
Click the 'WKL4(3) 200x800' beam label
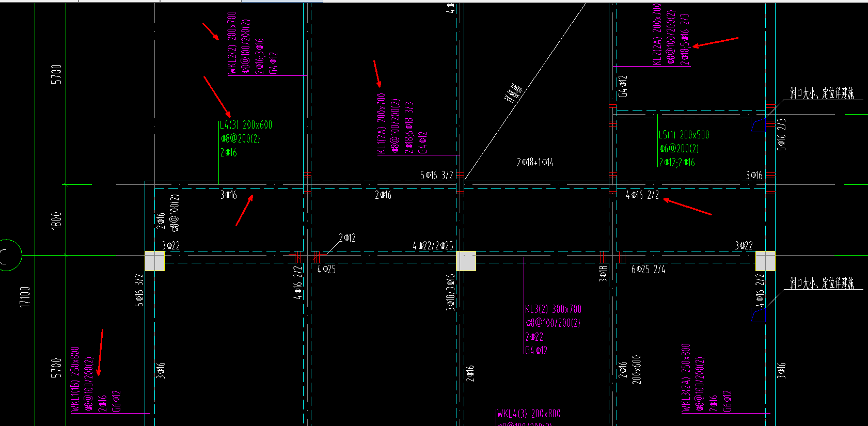529,414
